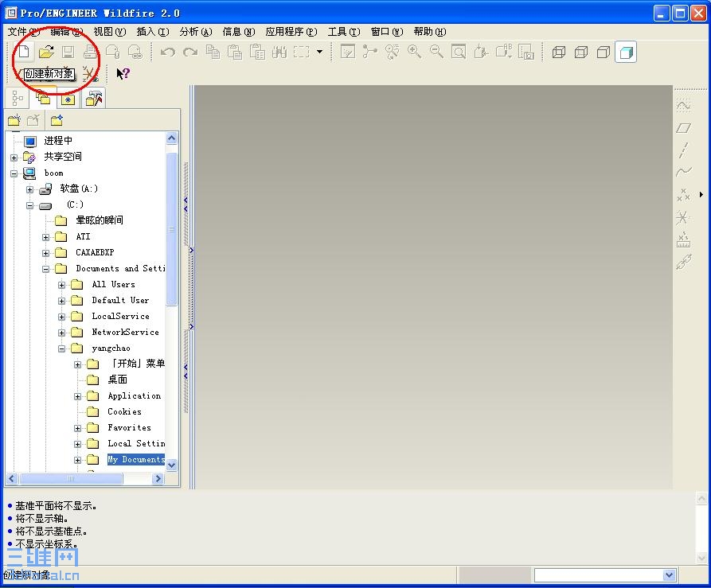The height and width of the screenshot is (588, 711).
Task: Select the NetworkService folder
Action: click(125, 332)
